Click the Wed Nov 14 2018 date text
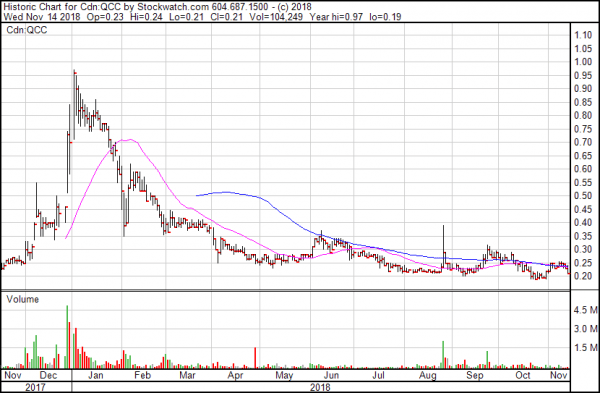 click(x=42, y=17)
